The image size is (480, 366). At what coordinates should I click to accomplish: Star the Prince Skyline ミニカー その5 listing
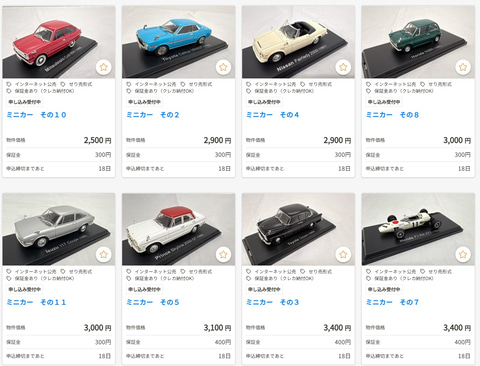tap(223, 254)
